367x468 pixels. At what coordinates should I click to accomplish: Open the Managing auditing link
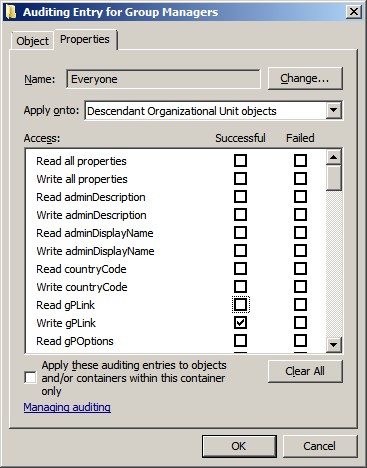[x=67, y=407]
